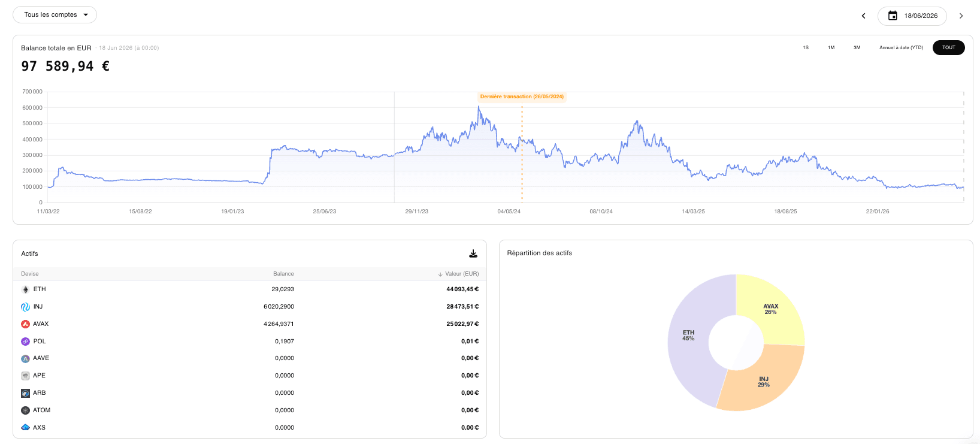Click the AAVE coin icon
980x444 pixels.
coord(25,358)
